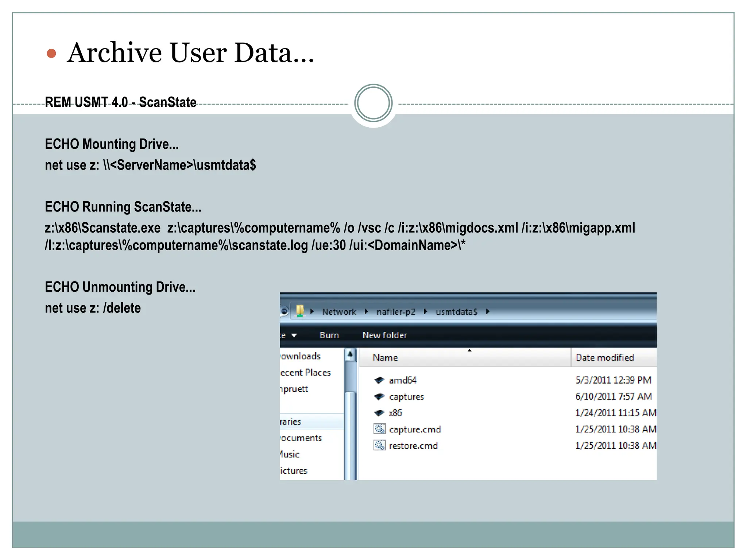
Task: Open Pictures in the navigation pane
Action: (x=294, y=471)
